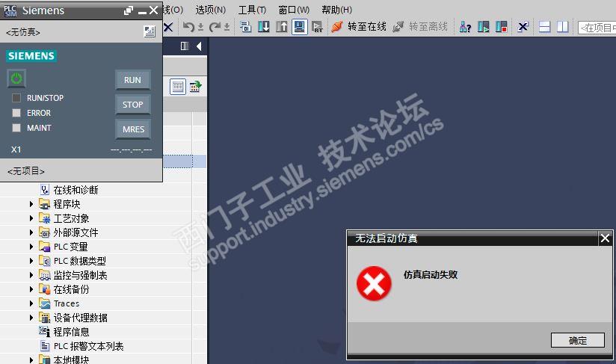616x364 pixels.
Task: Toggle the project tree column layout icon
Action: 185,46
